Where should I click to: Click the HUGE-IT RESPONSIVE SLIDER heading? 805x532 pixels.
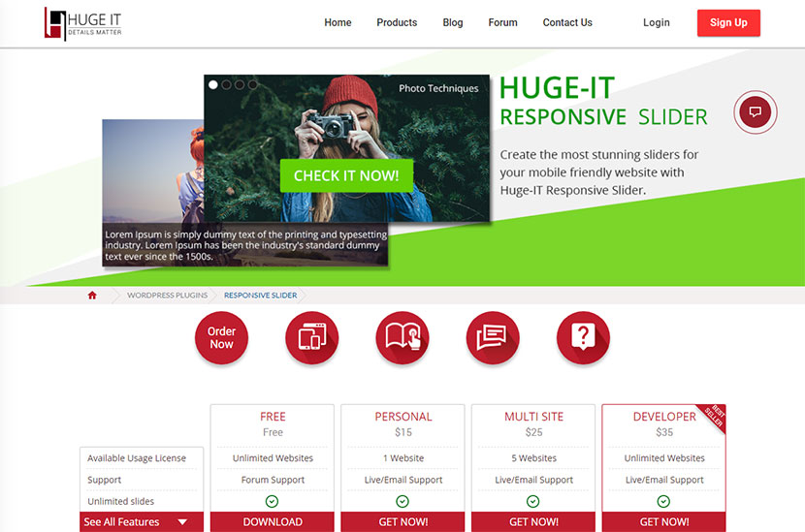[603, 101]
